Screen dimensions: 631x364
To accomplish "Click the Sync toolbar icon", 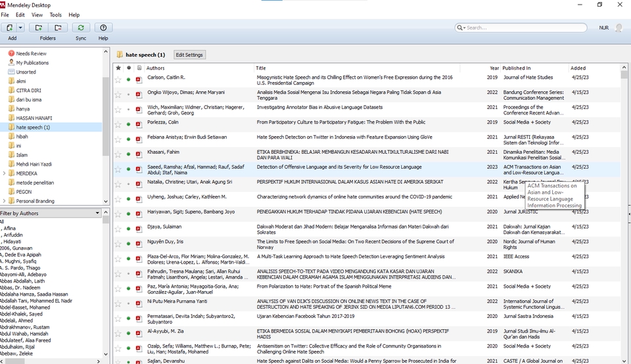I will tap(81, 28).
